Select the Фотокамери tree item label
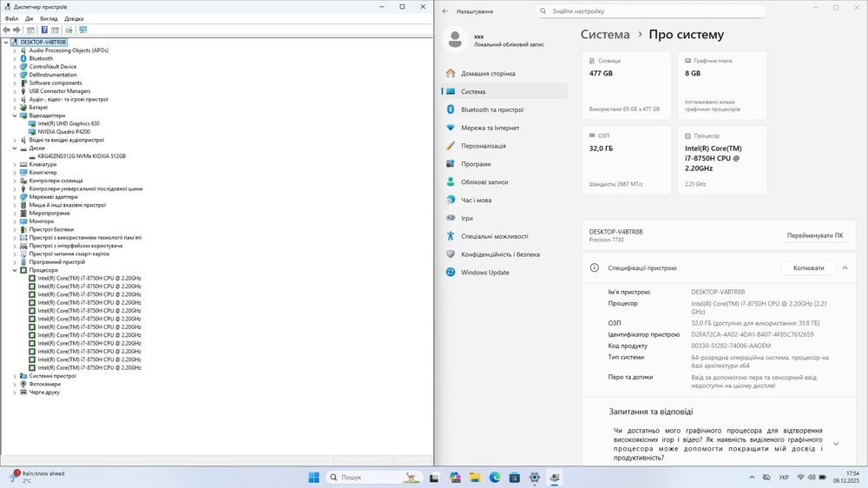The image size is (868, 488). (45, 385)
